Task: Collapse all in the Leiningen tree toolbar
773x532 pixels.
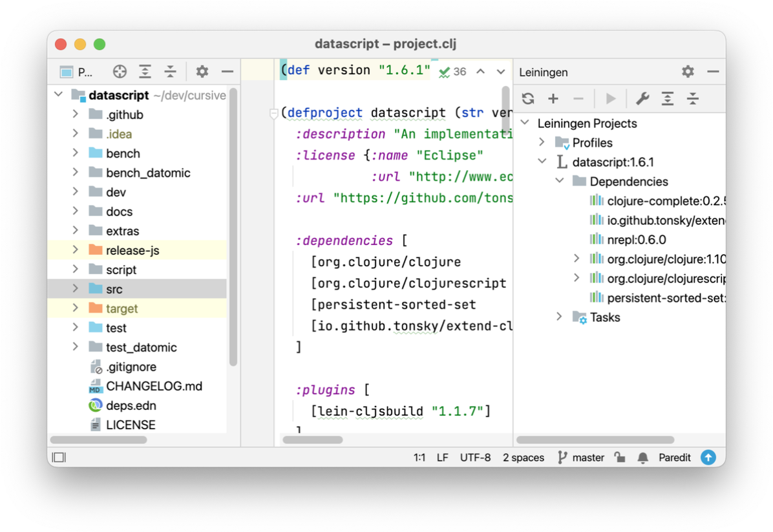Action: coord(693,99)
